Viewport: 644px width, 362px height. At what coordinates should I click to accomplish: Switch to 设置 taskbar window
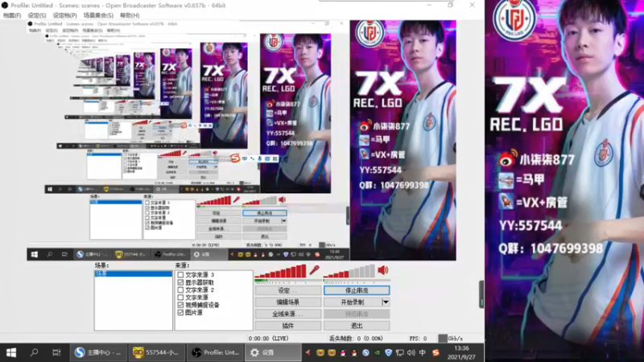tap(273, 352)
